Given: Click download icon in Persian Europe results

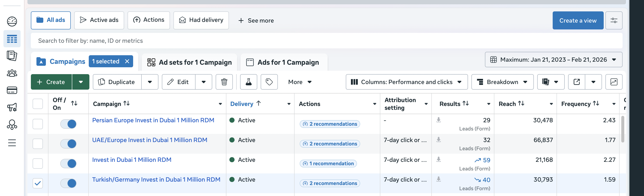Looking at the screenshot, I should click(x=438, y=120).
